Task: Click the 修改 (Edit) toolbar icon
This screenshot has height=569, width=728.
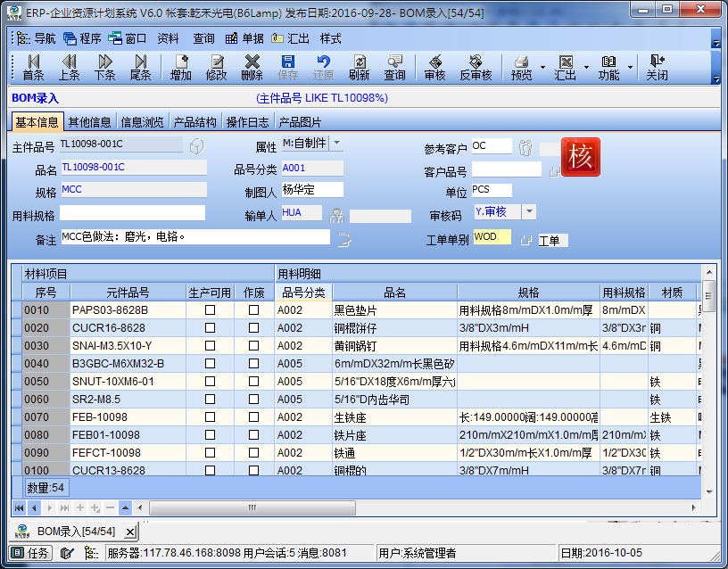Action: (217, 67)
